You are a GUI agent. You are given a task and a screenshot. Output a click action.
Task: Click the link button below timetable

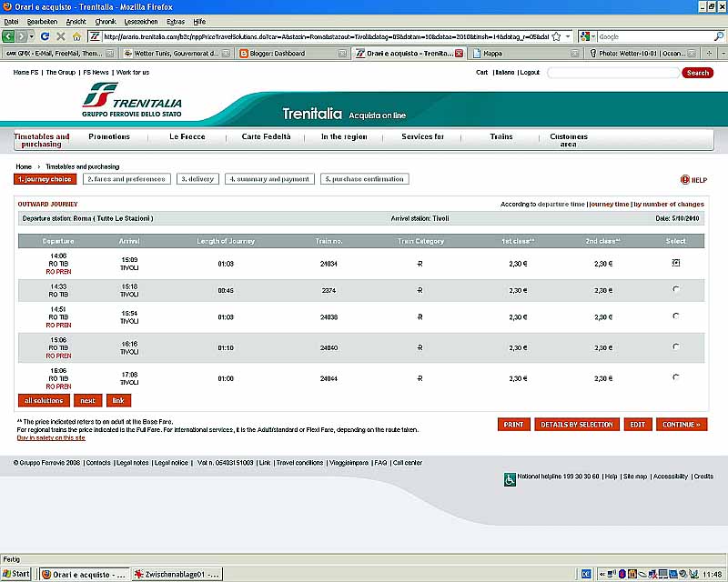[x=118, y=400]
